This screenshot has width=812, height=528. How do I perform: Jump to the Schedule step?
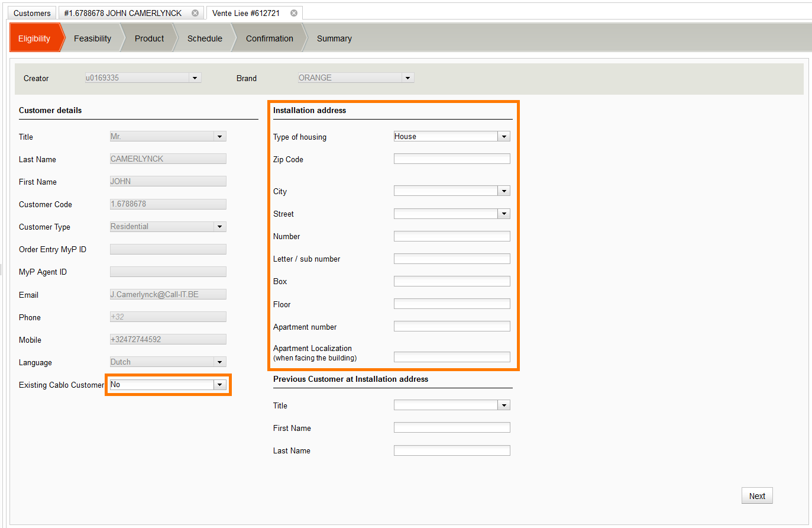(205, 38)
